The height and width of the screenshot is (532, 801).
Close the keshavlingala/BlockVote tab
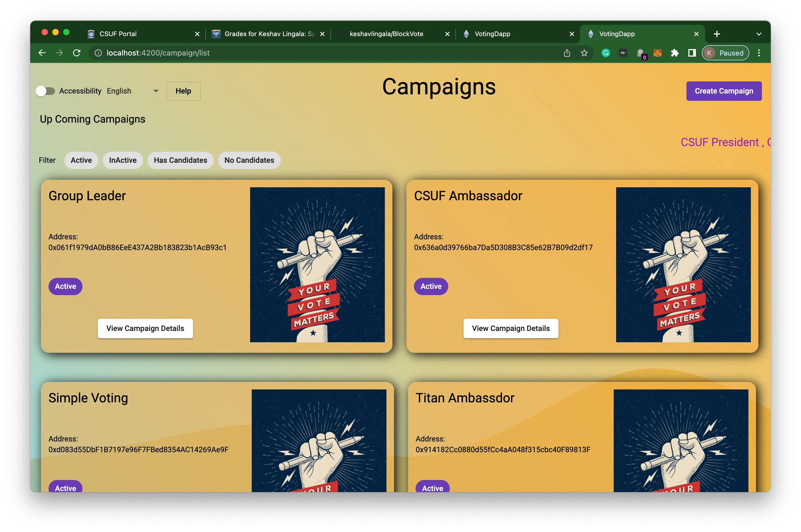[x=447, y=34]
